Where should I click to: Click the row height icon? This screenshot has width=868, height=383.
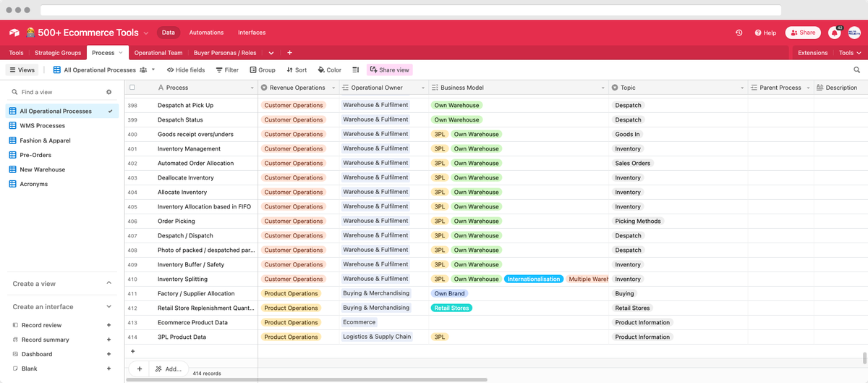(355, 70)
